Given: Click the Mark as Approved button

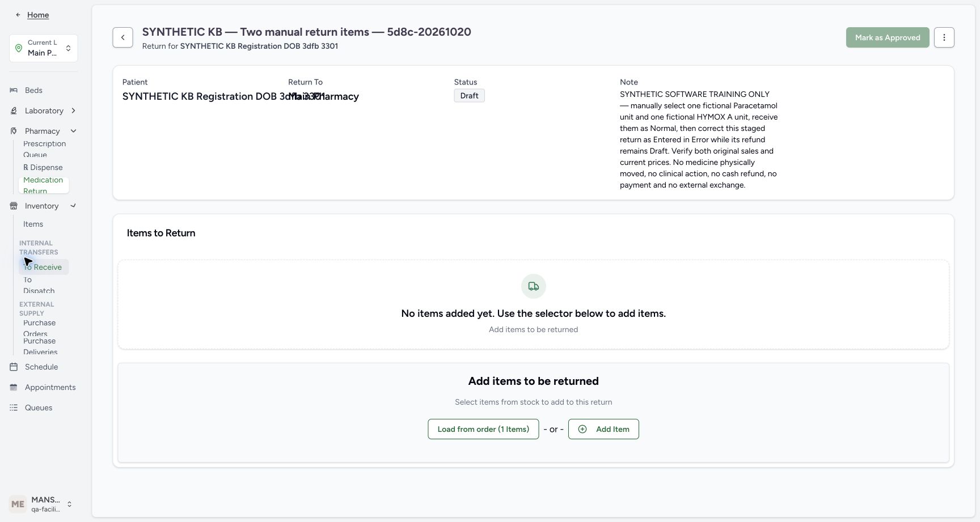Looking at the screenshot, I should (888, 37).
